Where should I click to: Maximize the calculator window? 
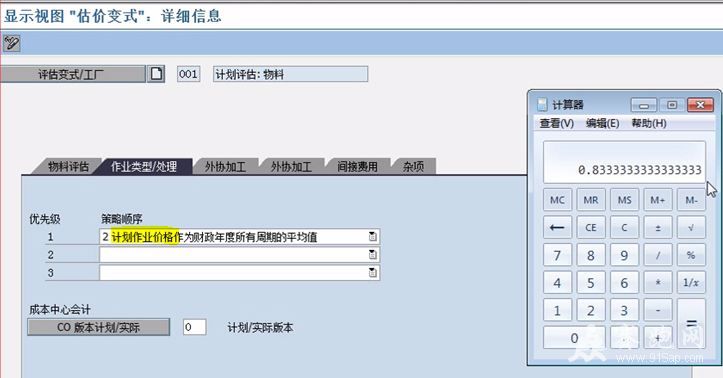coord(672,105)
